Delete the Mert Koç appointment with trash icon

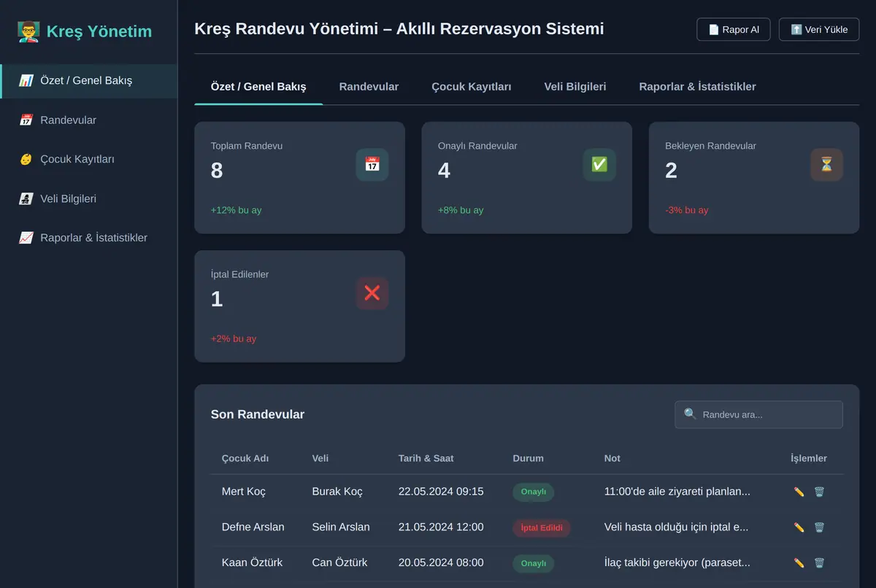coord(819,492)
